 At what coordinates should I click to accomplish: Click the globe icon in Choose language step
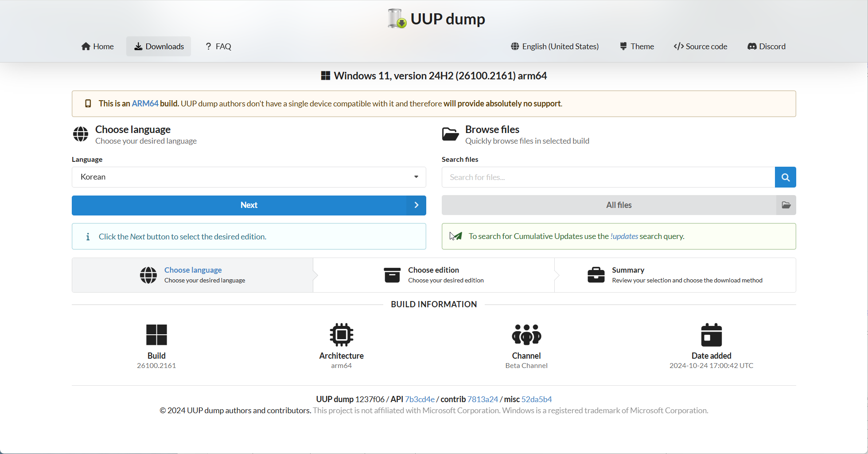(148, 275)
